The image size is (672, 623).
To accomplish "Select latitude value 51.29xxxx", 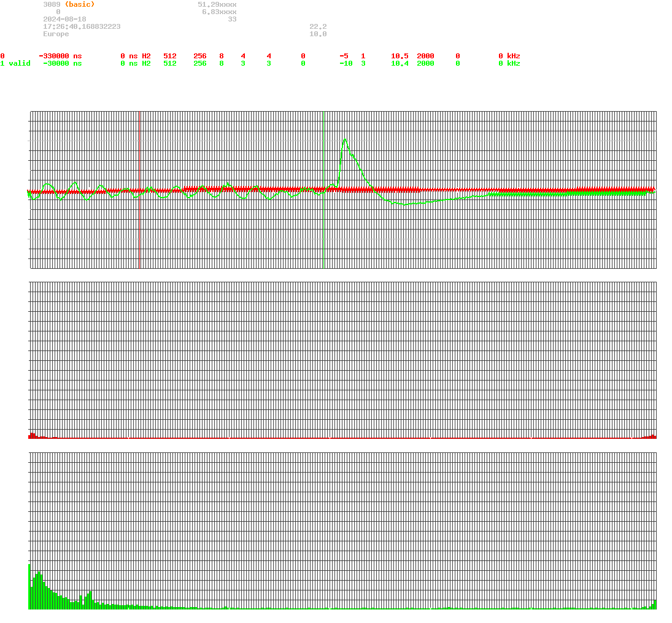I will click(217, 4).
